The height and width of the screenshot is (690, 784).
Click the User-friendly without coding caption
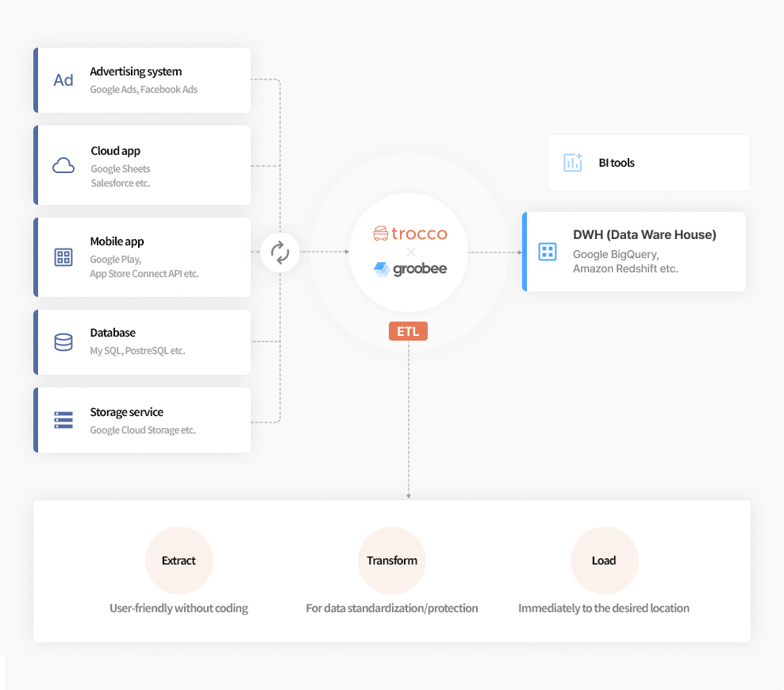pos(179,608)
